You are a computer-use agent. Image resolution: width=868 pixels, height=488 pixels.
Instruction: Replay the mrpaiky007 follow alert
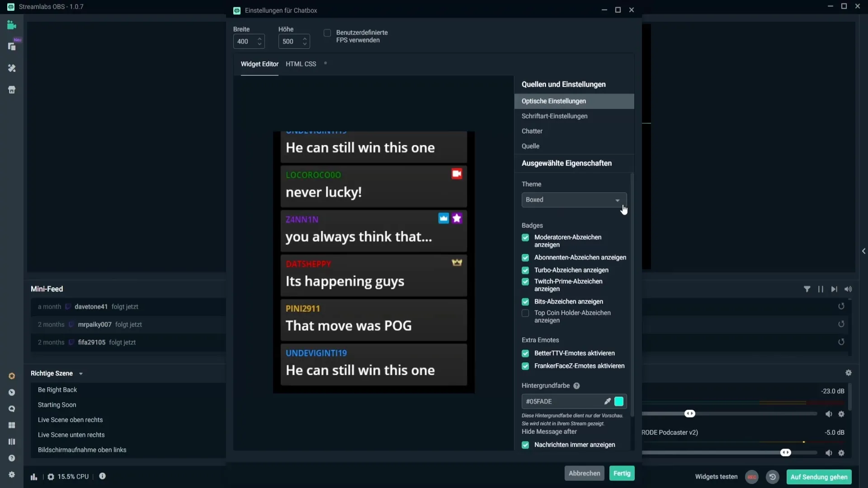pos(841,324)
